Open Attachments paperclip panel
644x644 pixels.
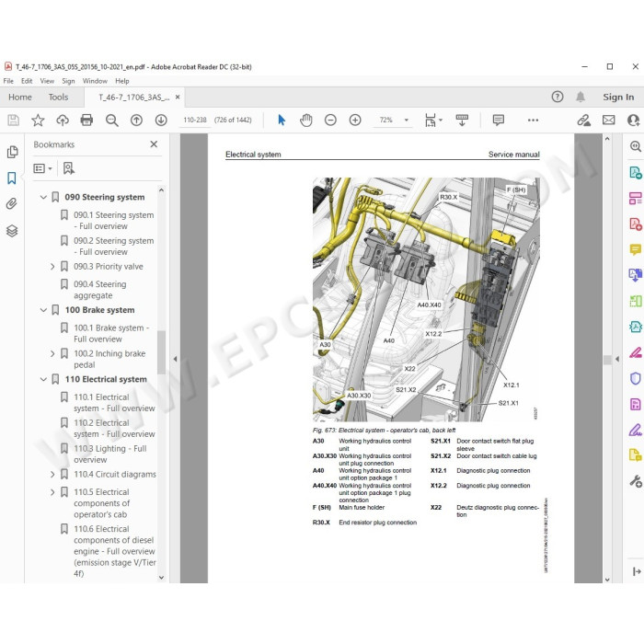12,203
